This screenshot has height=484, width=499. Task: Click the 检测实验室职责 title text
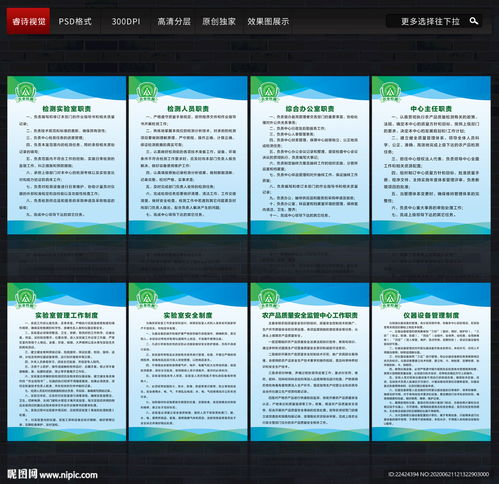coord(67,109)
